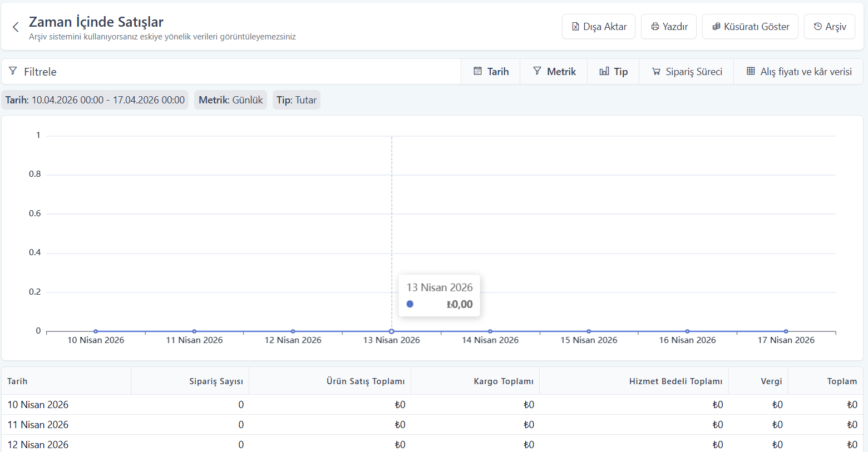Click the Metrik: Günlük chip
868x452 pixels.
click(x=231, y=100)
